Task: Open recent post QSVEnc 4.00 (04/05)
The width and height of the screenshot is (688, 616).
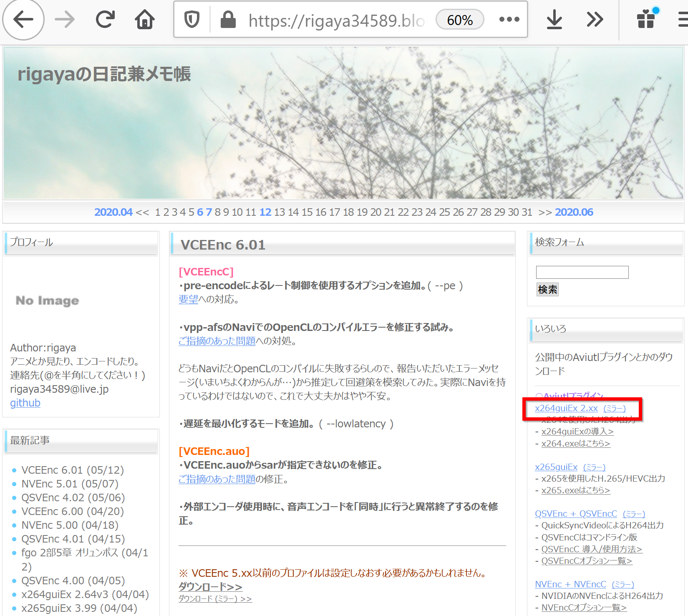Action: (x=73, y=581)
